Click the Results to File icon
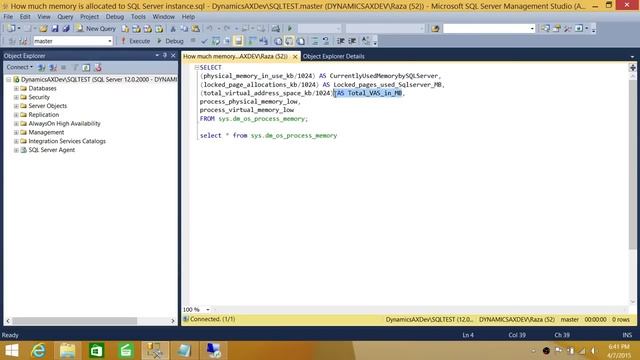640x360 pixels. click(x=301, y=41)
